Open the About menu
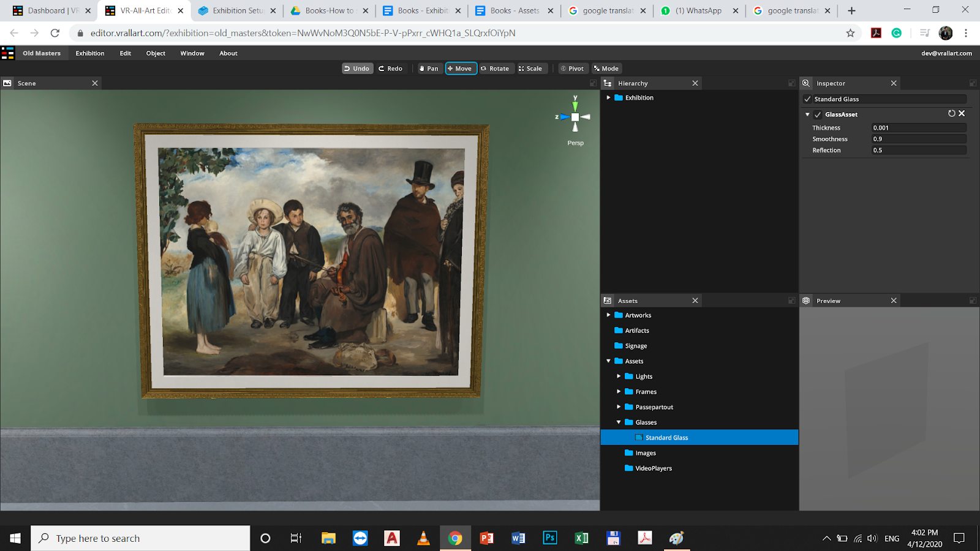980x551 pixels. 228,53
